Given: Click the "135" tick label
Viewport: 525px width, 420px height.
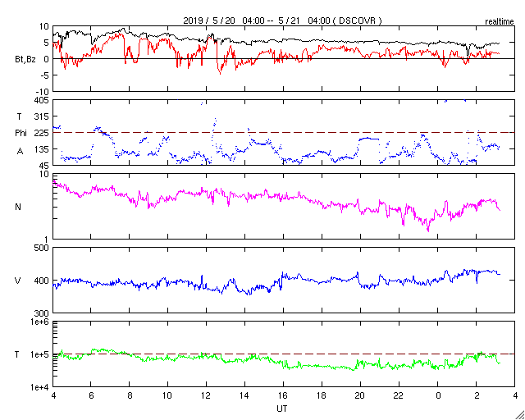Looking at the screenshot, I should (x=42, y=149).
